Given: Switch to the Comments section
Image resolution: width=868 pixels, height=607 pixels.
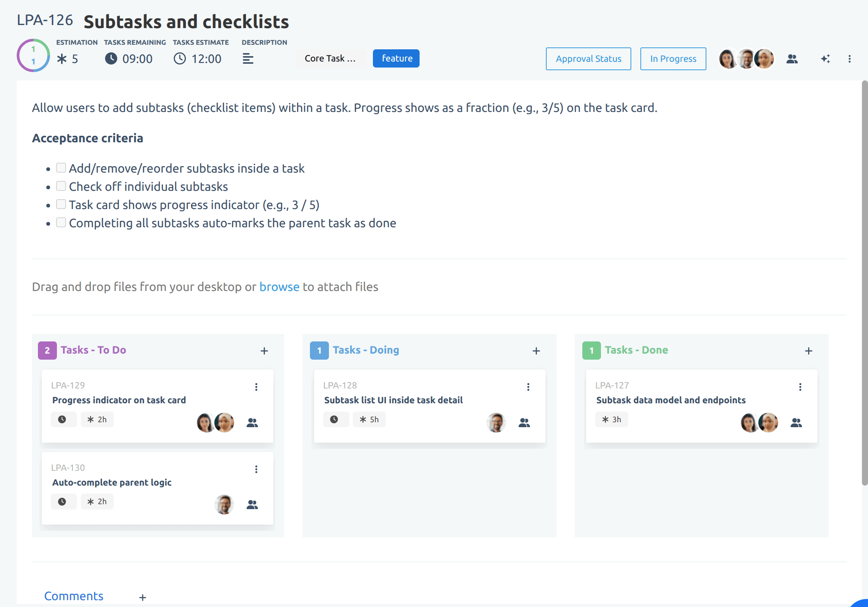Looking at the screenshot, I should [74, 596].
